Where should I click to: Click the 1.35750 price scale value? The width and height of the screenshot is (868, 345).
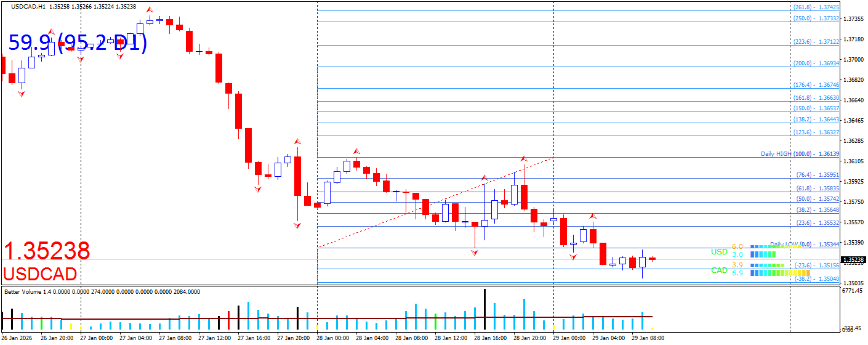(x=854, y=202)
